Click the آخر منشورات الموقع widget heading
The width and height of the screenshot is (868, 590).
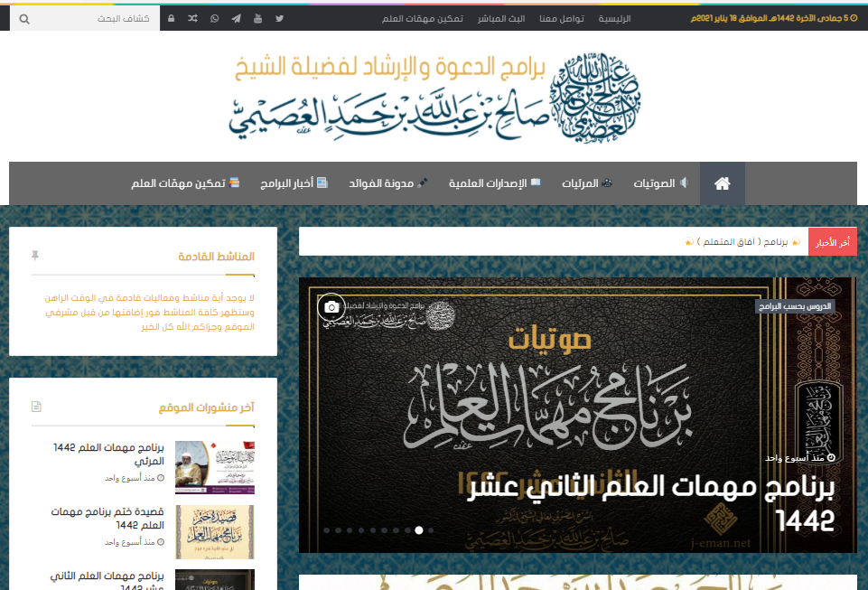point(207,407)
